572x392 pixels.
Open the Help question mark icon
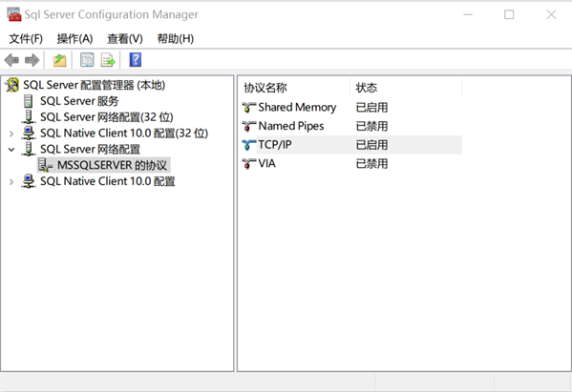point(136,60)
